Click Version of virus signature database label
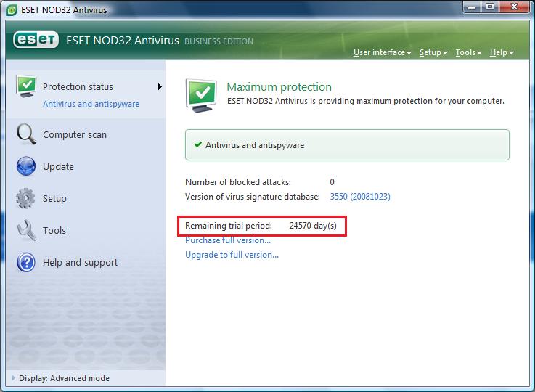 (253, 197)
